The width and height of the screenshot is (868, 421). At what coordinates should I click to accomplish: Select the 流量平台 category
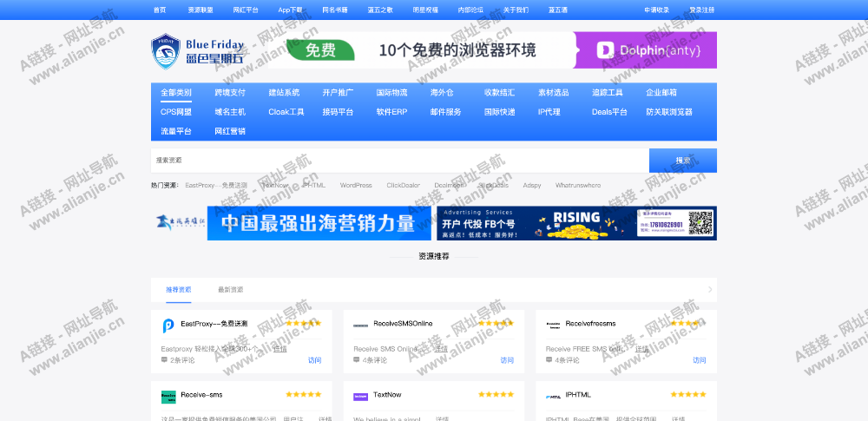[176, 131]
